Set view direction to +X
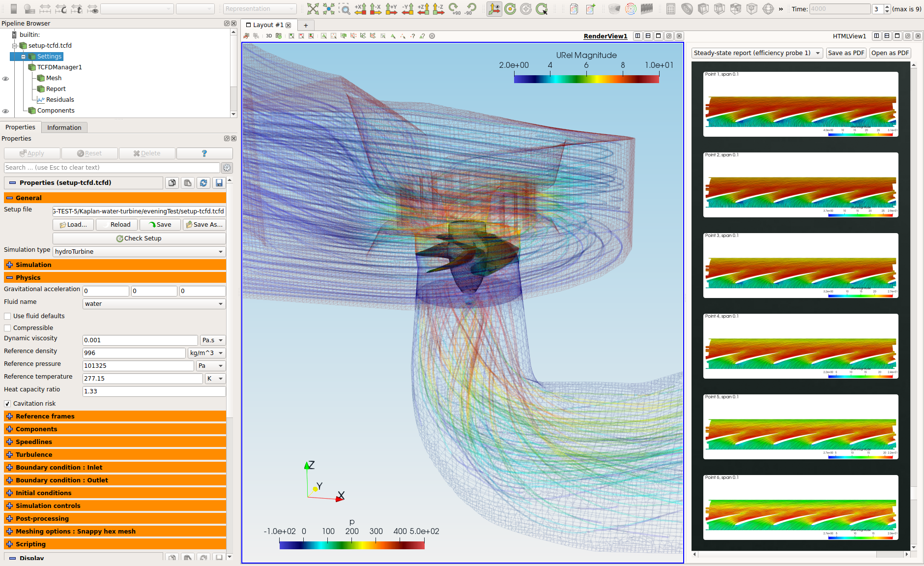Viewport: 924px width, 566px height. click(360, 9)
